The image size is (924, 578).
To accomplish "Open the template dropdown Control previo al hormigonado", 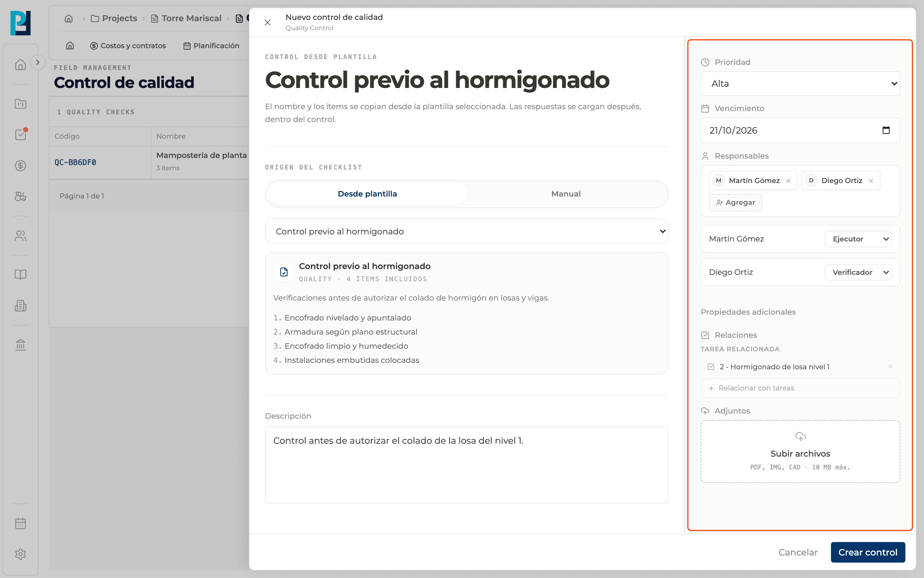I will [x=466, y=231].
